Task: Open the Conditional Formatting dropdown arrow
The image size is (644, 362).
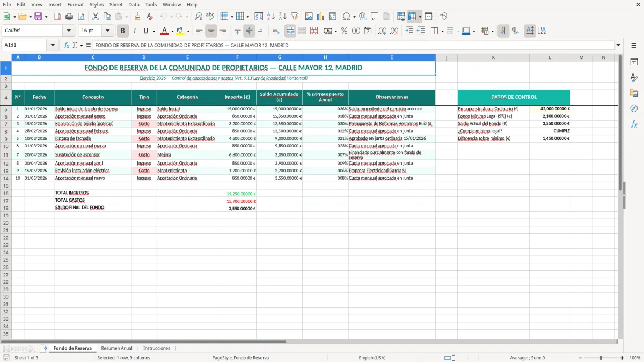Action: tap(492, 31)
